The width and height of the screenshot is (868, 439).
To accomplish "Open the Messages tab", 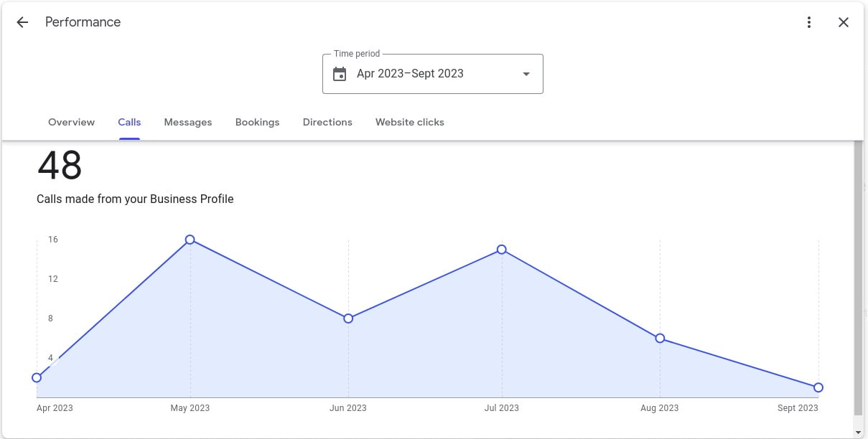I will tap(188, 122).
